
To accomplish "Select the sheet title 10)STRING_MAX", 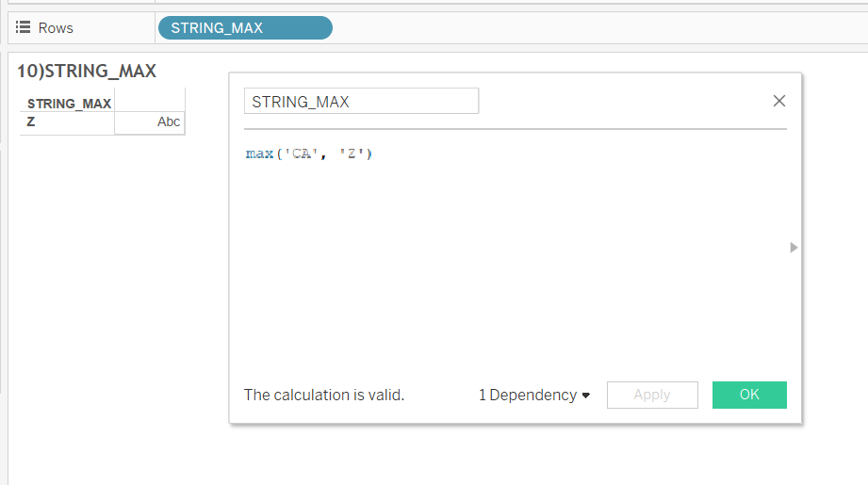I will tap(87, 71).
